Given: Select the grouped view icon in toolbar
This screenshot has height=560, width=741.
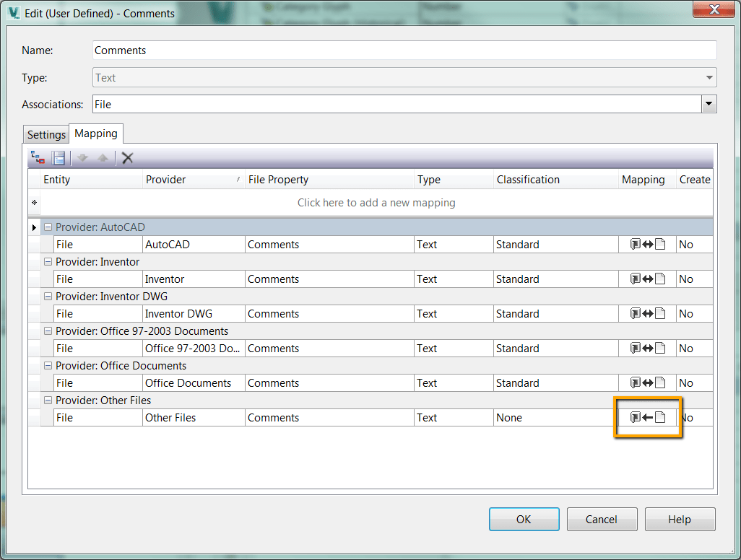Looking at the screenshot, I should [x=37, y=157].
